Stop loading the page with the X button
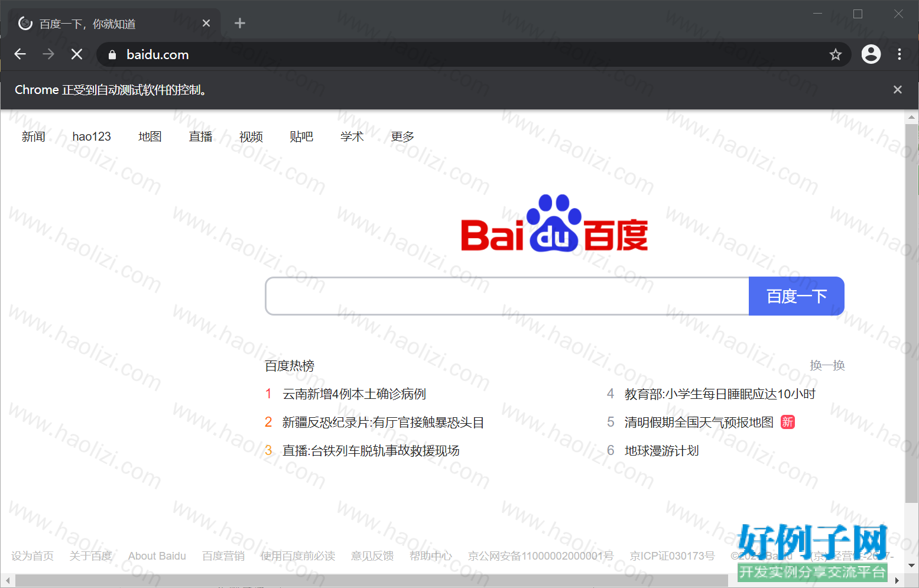 point(77,54)
